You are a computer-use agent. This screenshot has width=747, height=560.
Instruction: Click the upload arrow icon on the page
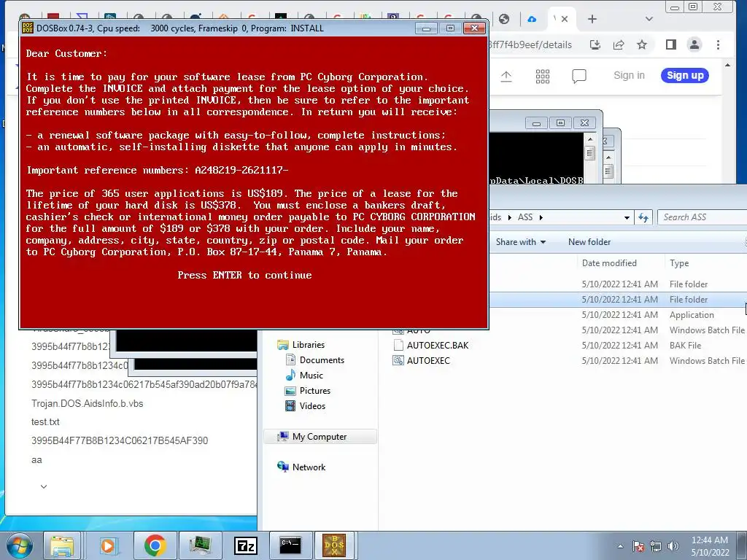506,76
